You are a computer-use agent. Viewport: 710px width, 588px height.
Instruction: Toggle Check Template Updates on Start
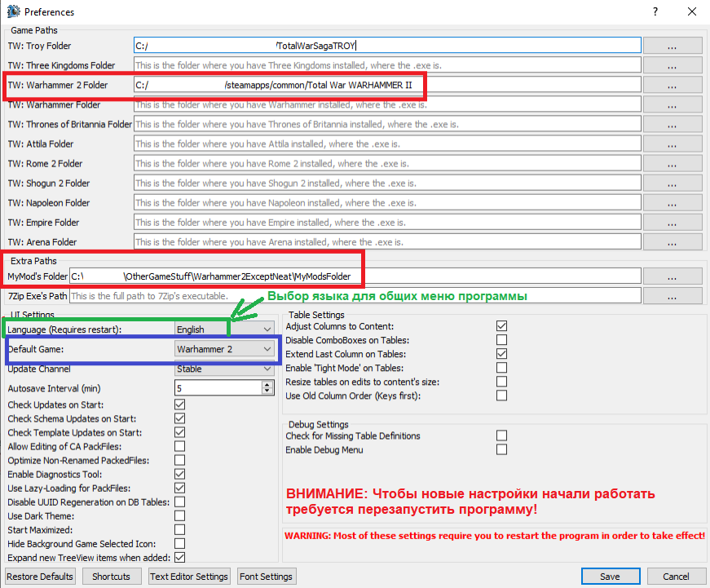[180, 432]
